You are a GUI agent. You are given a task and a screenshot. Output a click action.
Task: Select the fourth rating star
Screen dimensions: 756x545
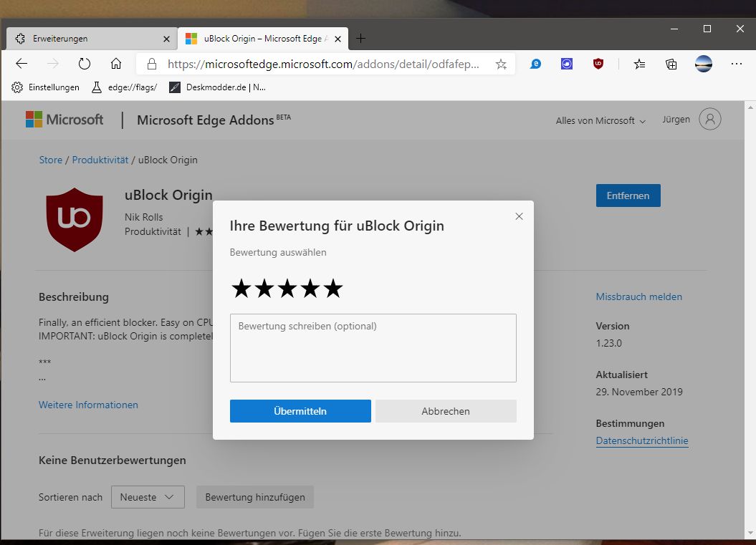pyautogui.click(x=310, y=288)
